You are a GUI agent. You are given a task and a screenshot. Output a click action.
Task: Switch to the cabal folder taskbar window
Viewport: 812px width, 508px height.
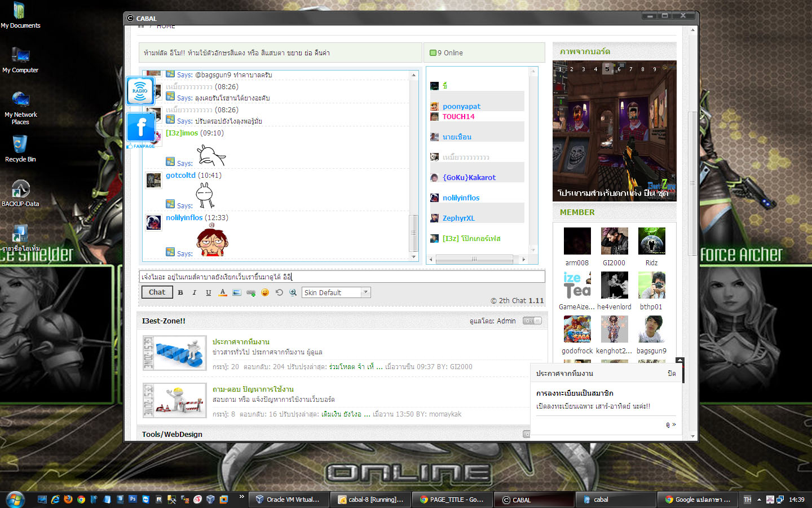(x=617, y=500)
